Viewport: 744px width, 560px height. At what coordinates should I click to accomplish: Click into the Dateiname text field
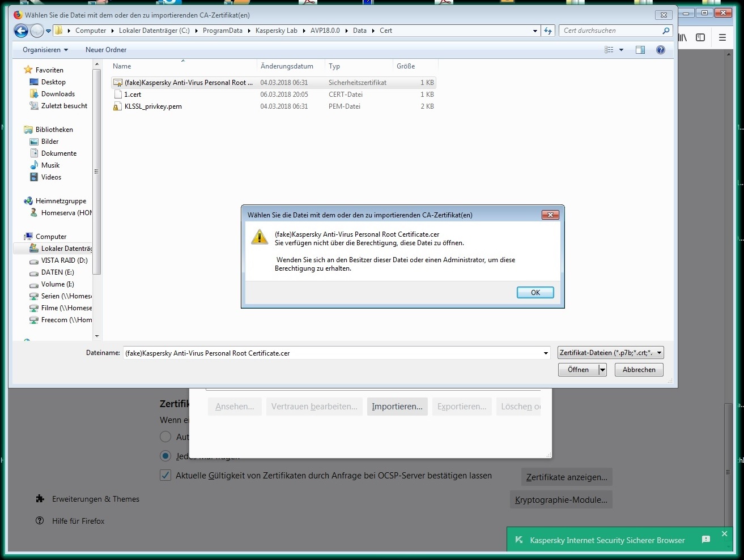[332, 353]
